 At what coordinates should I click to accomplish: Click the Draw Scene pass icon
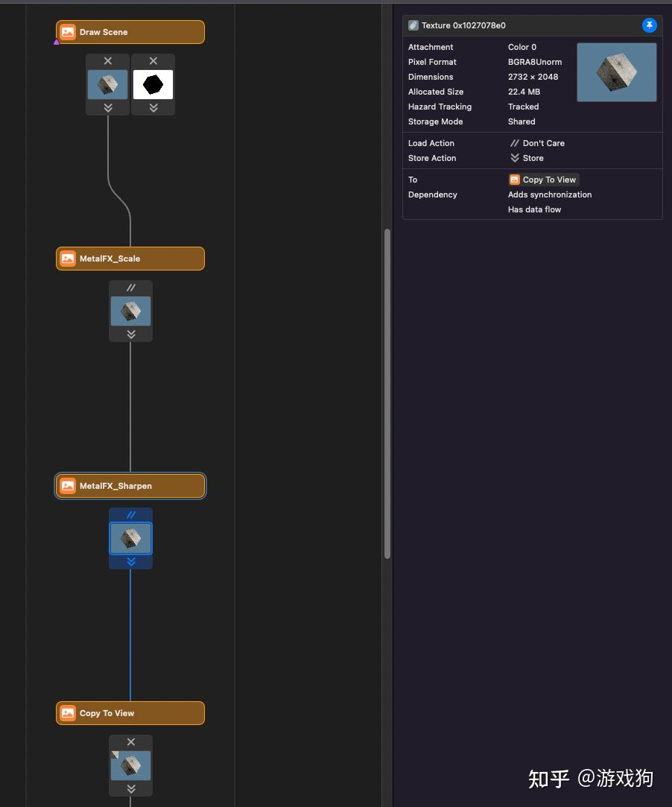click(68, 32)
